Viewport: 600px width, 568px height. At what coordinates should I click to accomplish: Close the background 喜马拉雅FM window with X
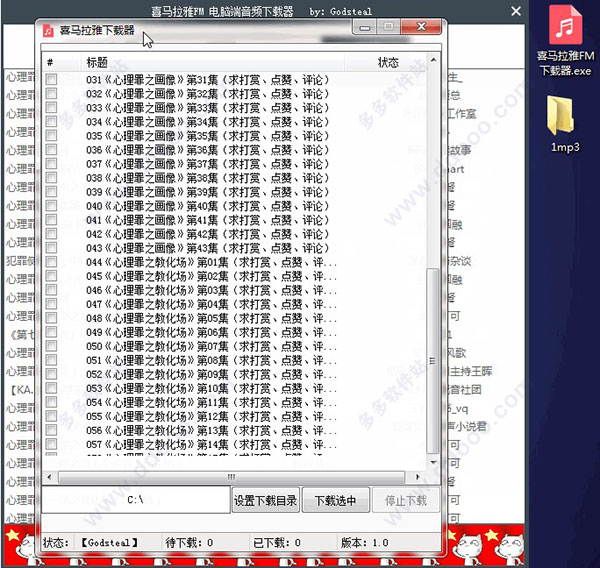tap(516, 11)
